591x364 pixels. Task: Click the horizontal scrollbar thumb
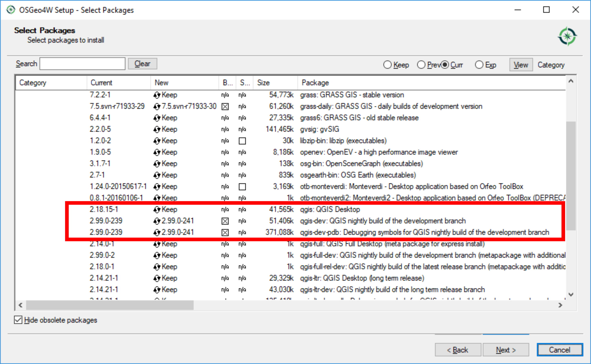(x=110, y=305)
